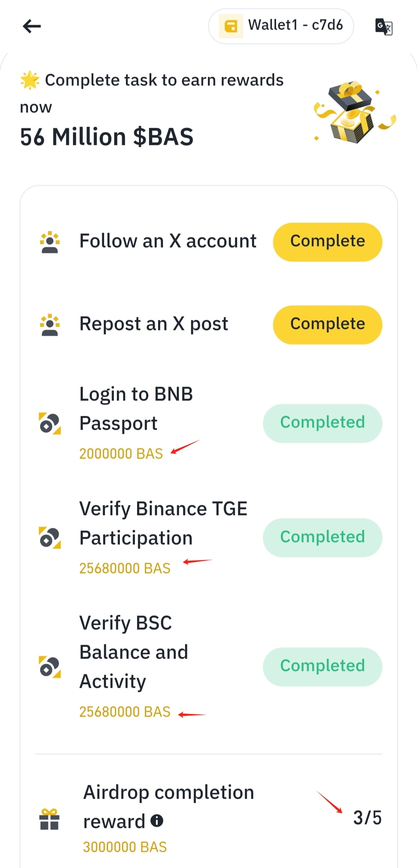The width and height of the screenshot is (418, 868).
Task: Complete the Follow an X account task
Action: 328,242
